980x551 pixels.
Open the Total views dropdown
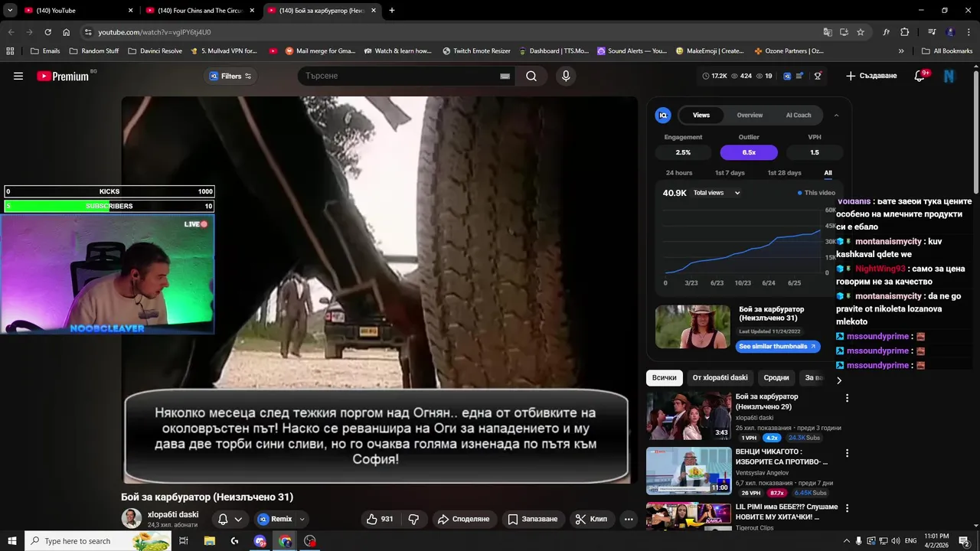[717, 193]
